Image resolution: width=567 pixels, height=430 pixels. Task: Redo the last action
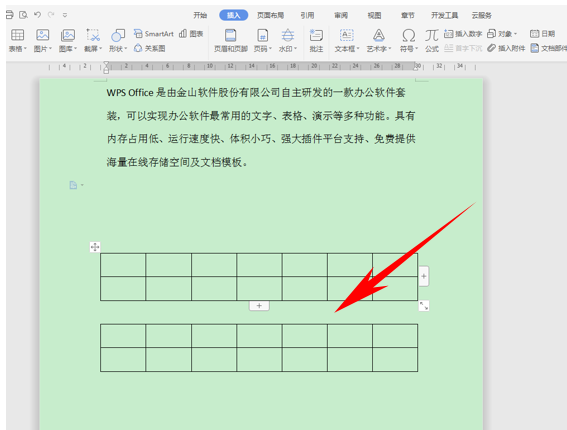point(51,15)
